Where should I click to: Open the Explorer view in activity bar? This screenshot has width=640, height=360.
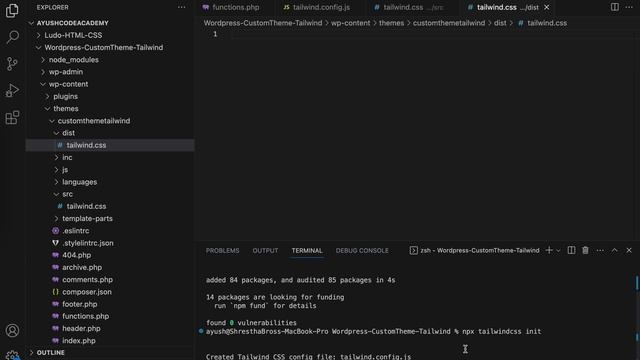[x=12, y=10]
